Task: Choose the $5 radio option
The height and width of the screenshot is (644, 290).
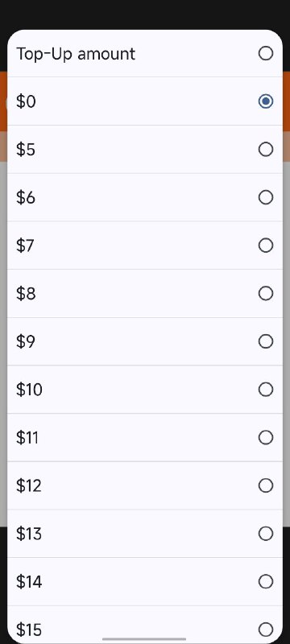Action: (266, 149)
